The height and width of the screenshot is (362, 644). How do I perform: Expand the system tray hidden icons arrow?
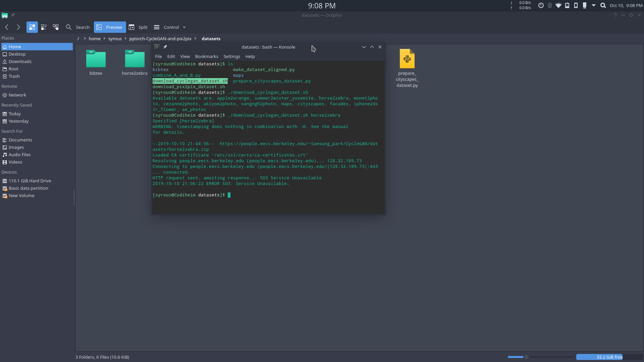pyautogui.click(x=594, y=5)
